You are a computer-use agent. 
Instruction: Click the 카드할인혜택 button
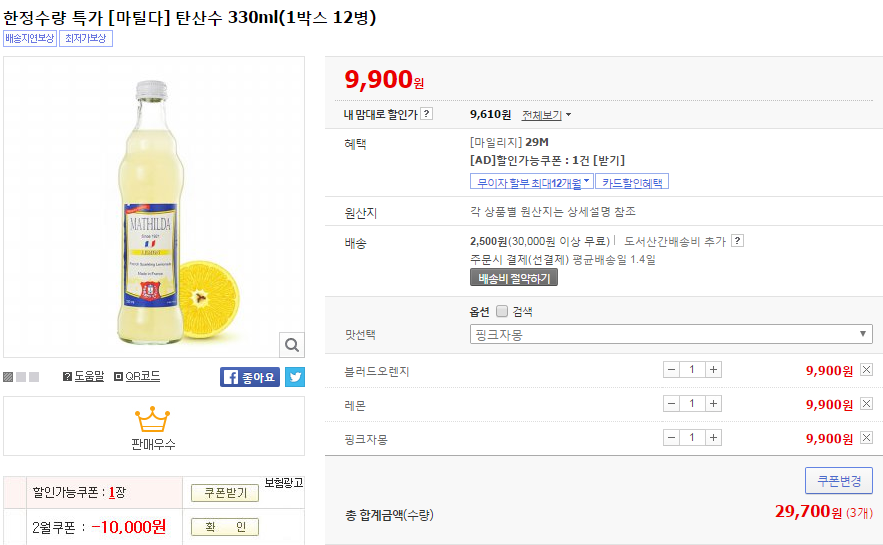click(x=632, y=181)
